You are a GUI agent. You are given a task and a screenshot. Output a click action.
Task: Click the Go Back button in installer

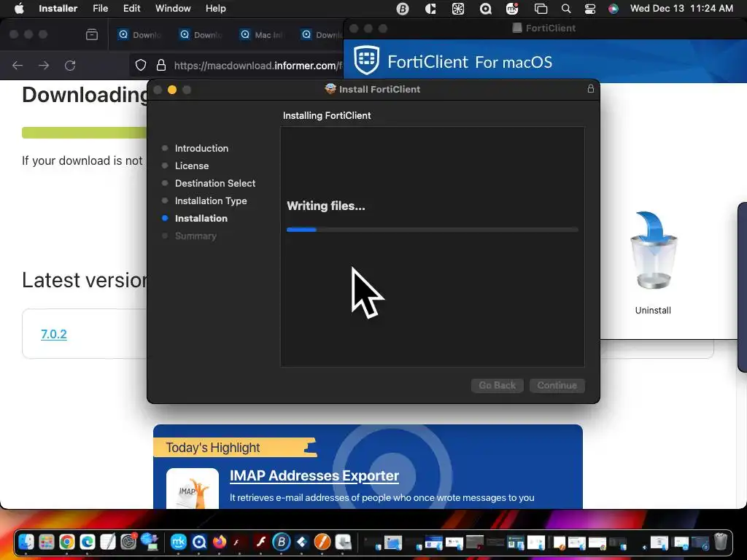point(497,385)
